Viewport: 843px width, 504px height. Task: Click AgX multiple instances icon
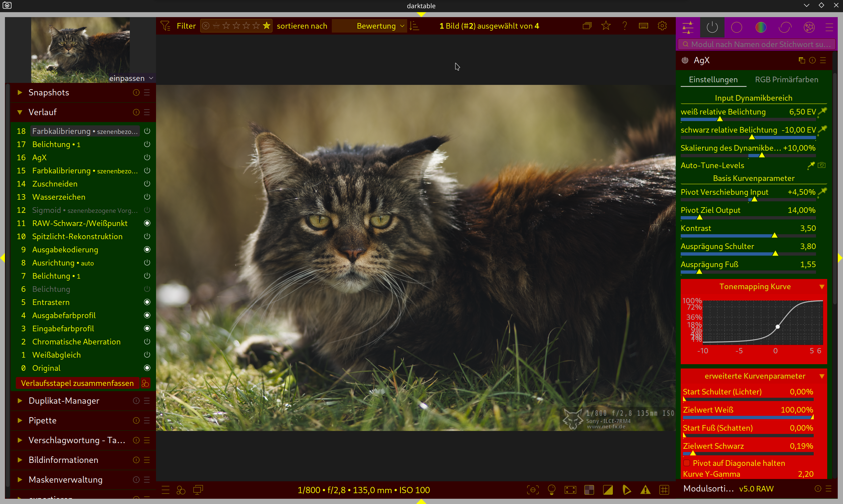802,60
